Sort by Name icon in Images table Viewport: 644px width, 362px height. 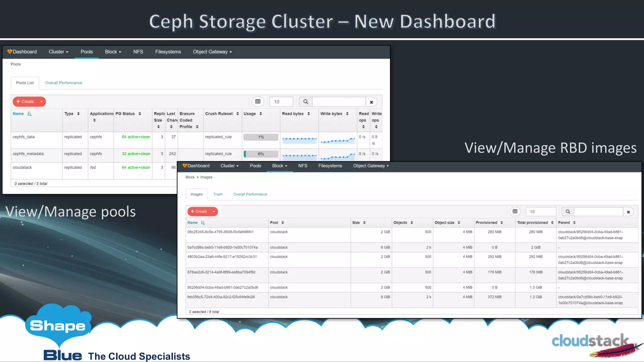tap(203, 222)
